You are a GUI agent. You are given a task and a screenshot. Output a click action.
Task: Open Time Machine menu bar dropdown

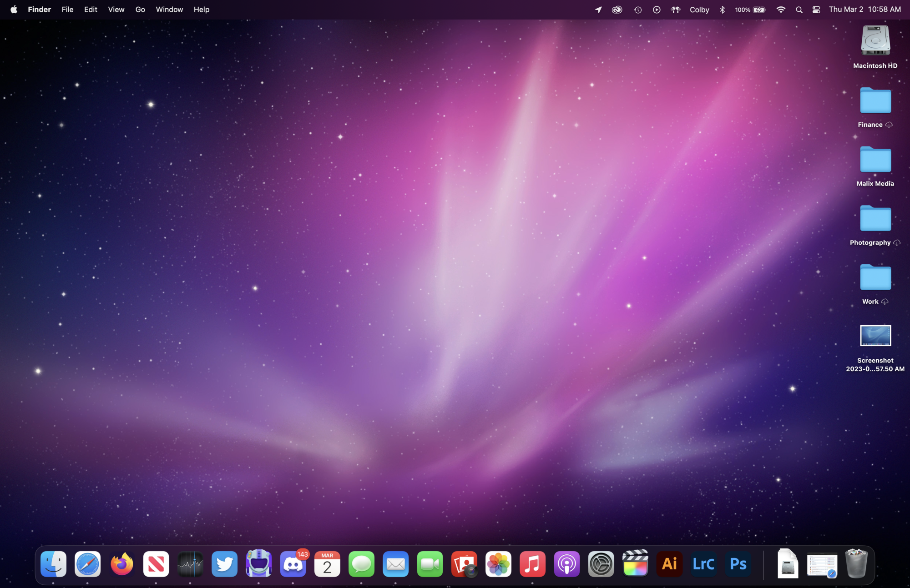[x=638, y=10]
